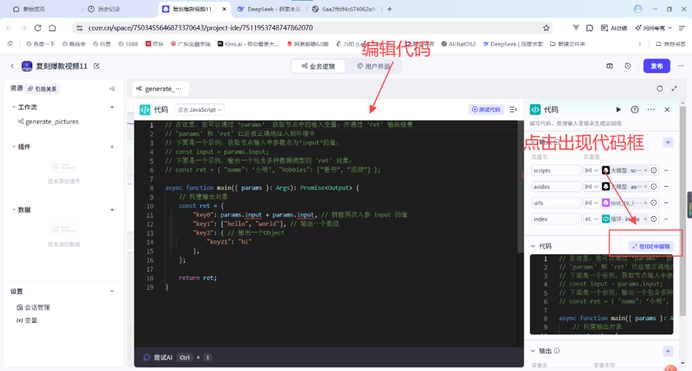The height and width of the screenshot is (371, 692).
Task: Remove the index input row
Action: coord(666,219)
